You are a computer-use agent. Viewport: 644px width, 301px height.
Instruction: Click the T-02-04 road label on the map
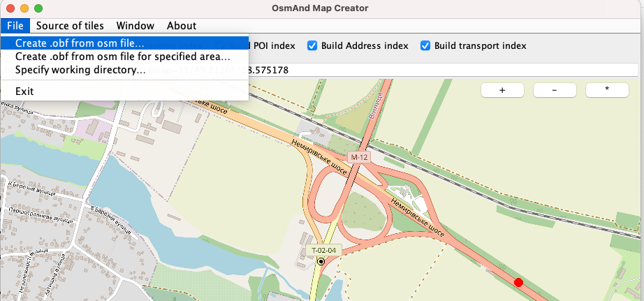(324, 249)
